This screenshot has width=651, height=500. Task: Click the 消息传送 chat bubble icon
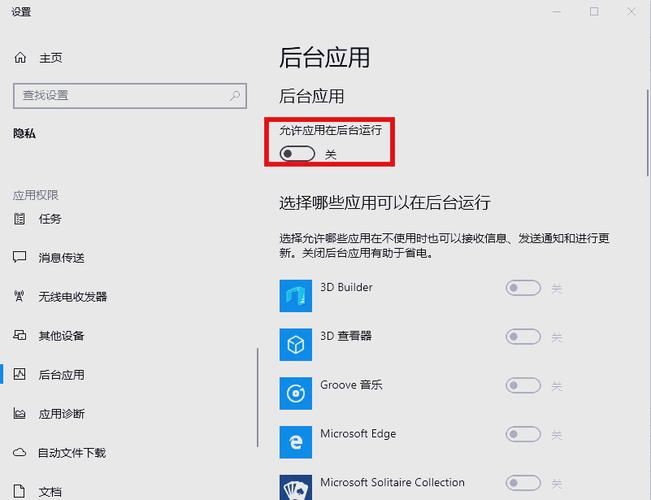pyautogui.click(x=20, y=257)
